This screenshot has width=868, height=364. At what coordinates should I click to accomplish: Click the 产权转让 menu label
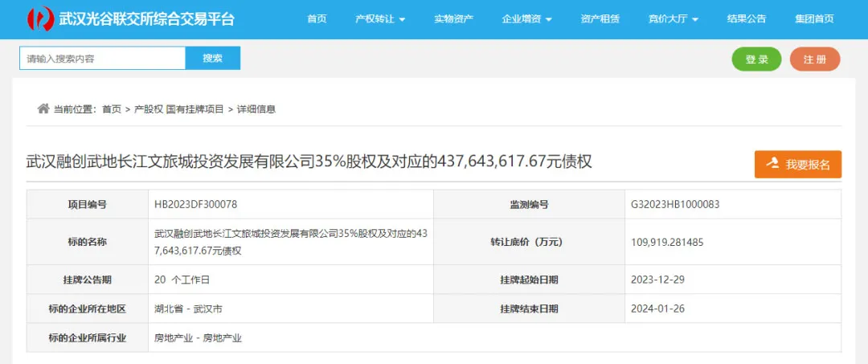pos(375,18)
